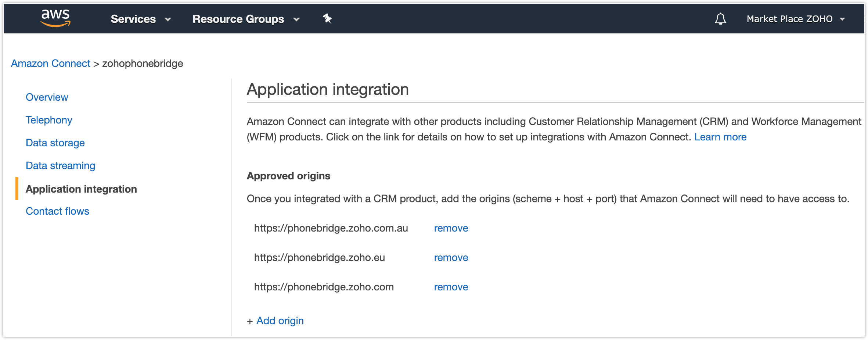Navigate to Data storage
868x340 pixels.
(x=55, y=143)
